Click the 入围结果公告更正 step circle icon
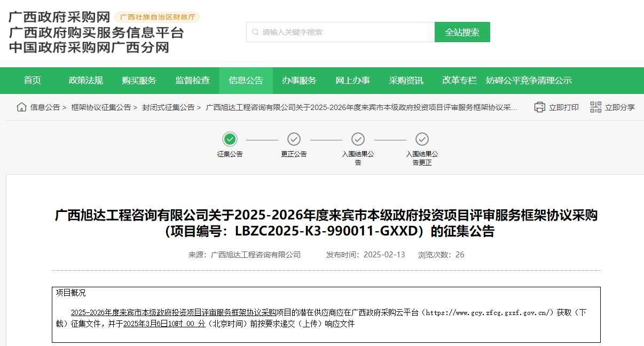Viewport: 644px width, 346px height. pos(422,140)
